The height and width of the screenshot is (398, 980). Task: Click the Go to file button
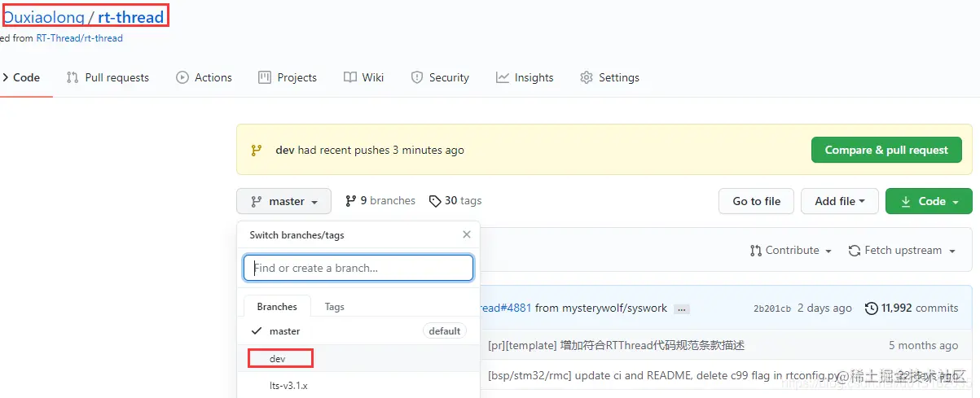click(x=756, y=201)
